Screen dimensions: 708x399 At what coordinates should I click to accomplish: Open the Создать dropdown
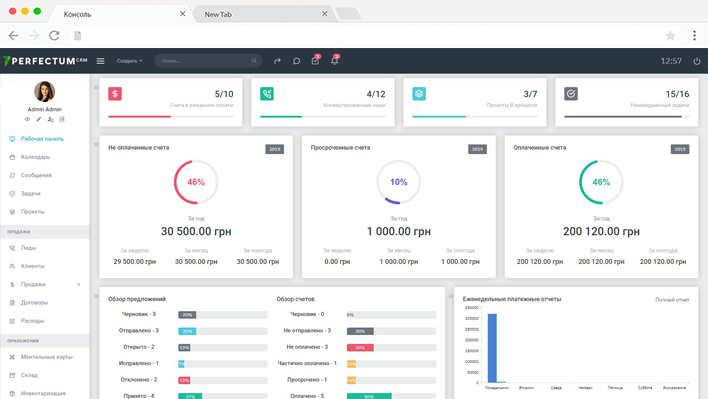click(130, 61)
